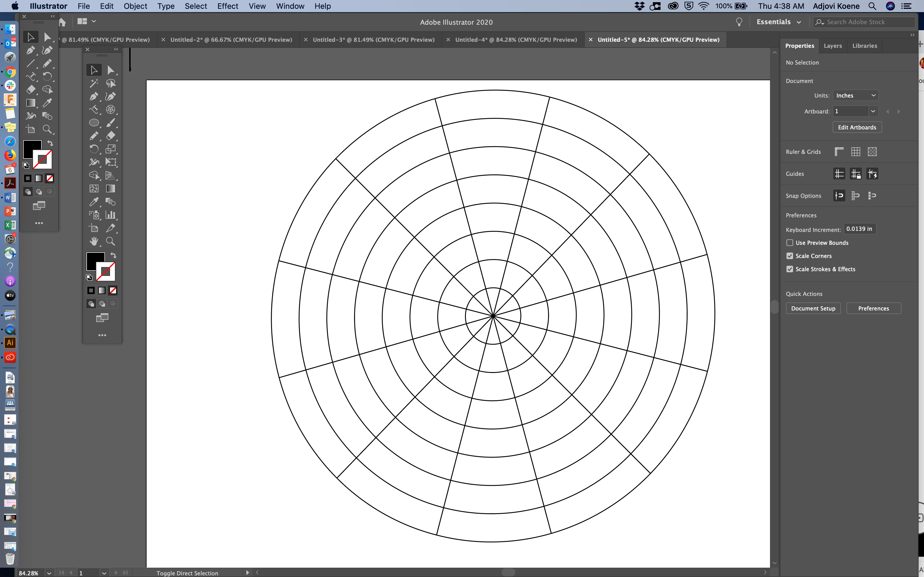Open Document Setup from Quick Actions
Viewport: 924px width, 577px height.
pyautogui.click(x=813, y=308)
